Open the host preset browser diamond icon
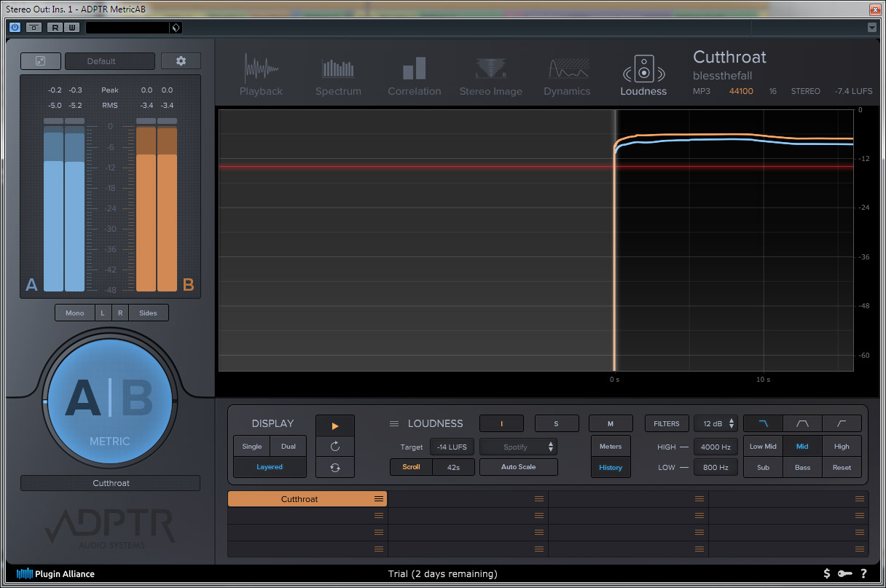This screenshot has height=588, width=886. pyautogui.click(x=175, y=28)
